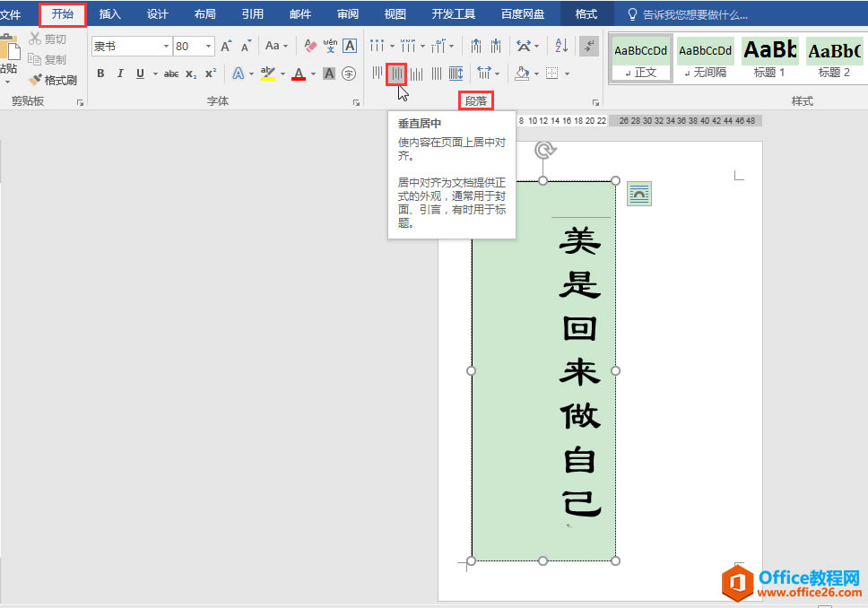Decrease indent with up-arrow icon
The image size is (868, 608).
click(476, 46)
